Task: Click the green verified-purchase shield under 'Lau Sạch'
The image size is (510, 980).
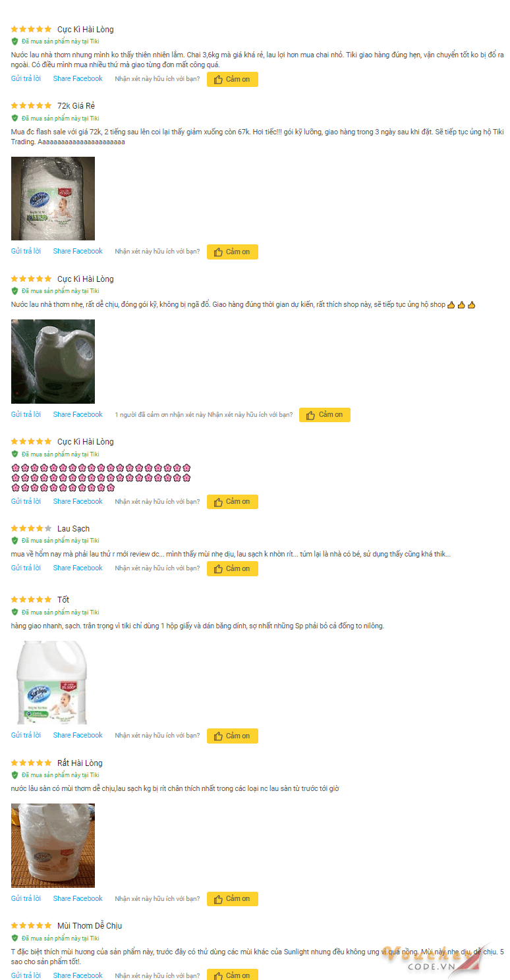Action: point(14,541)
